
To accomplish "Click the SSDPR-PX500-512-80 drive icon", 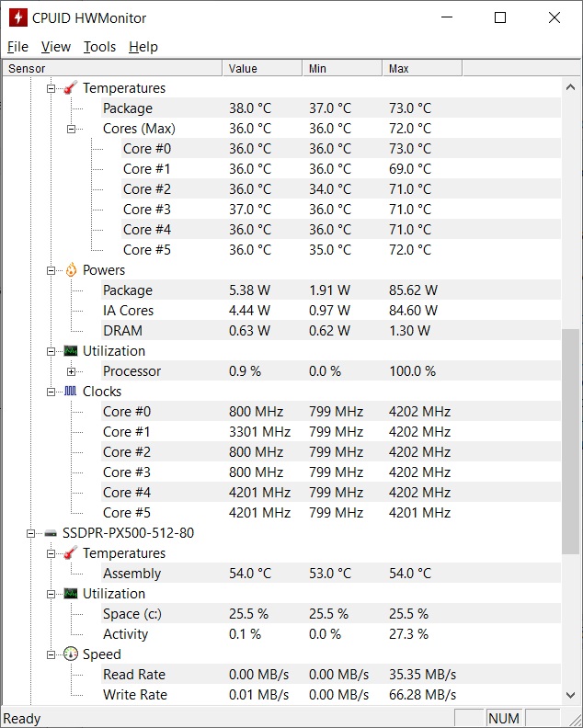I will coord(51,533).
